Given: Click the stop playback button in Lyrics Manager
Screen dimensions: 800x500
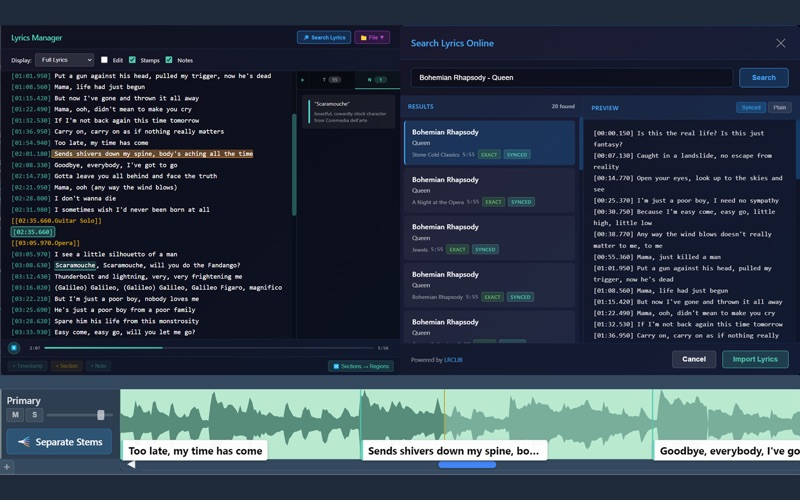Looking at the screenshot, I should (x=14, y=348).
